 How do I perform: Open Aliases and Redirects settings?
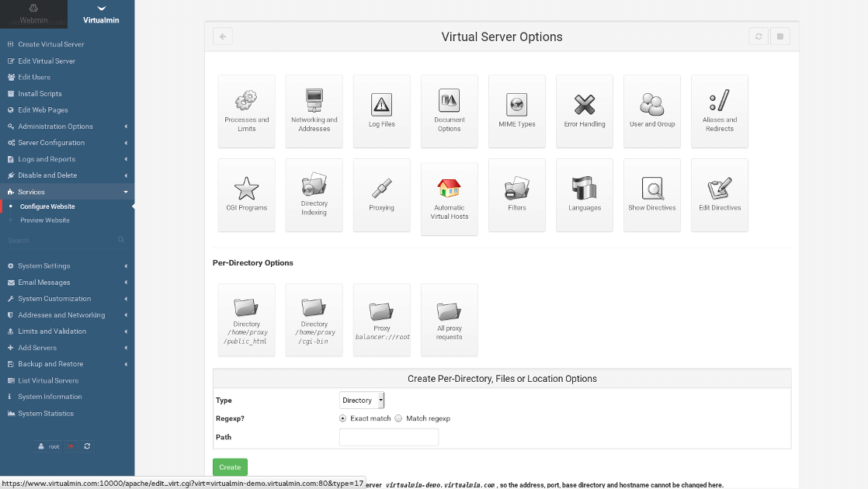pos(719,111)
